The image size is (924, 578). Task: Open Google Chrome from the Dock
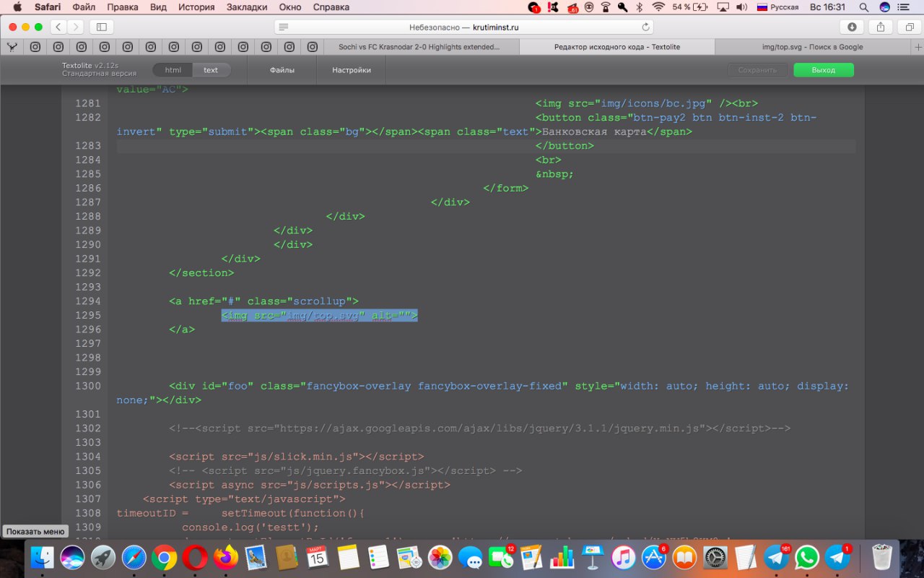(x=165, y=557)
